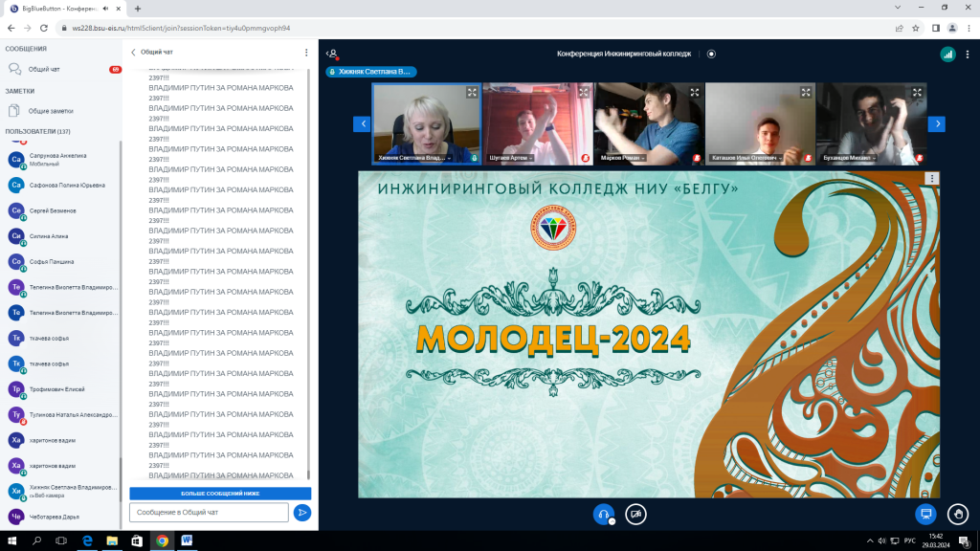Show hidden system tray icons
This screenshot has width=980, height=551.
tap(869, 541)
